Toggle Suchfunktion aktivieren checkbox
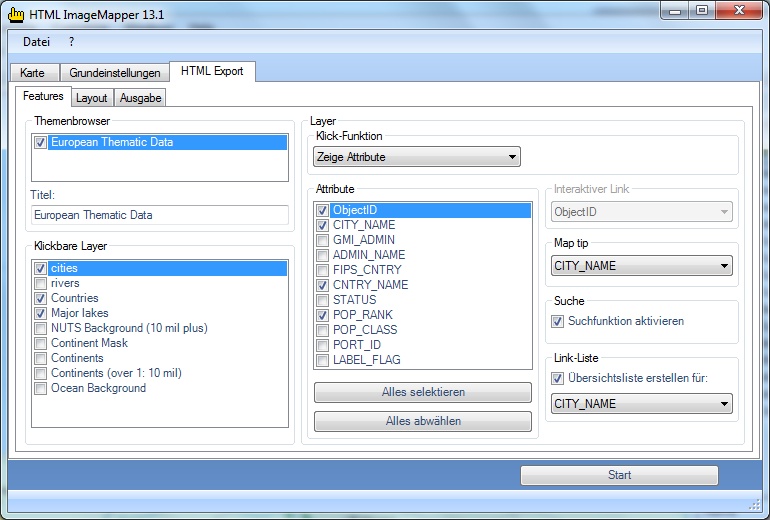Viewport: 770px width, 520px height. (x=558, y=322)
